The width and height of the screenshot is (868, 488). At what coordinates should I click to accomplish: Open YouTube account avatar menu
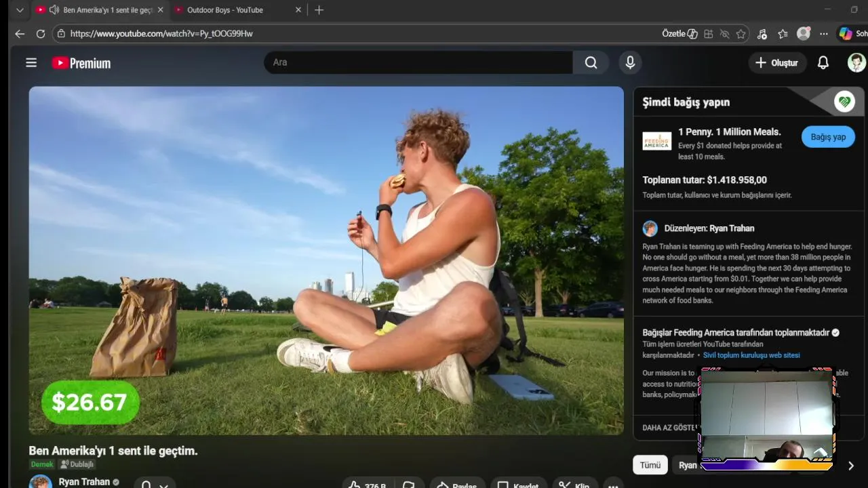coord(857,62)
